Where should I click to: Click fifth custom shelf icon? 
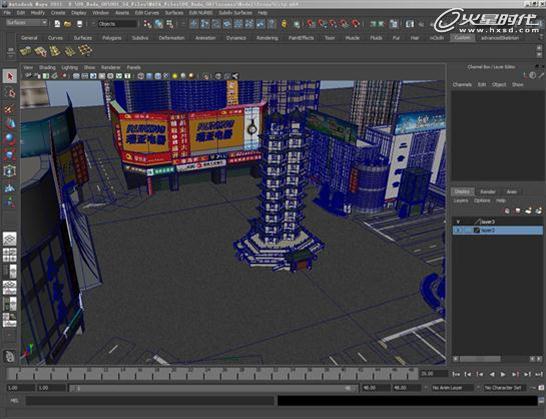coord(85,51)
